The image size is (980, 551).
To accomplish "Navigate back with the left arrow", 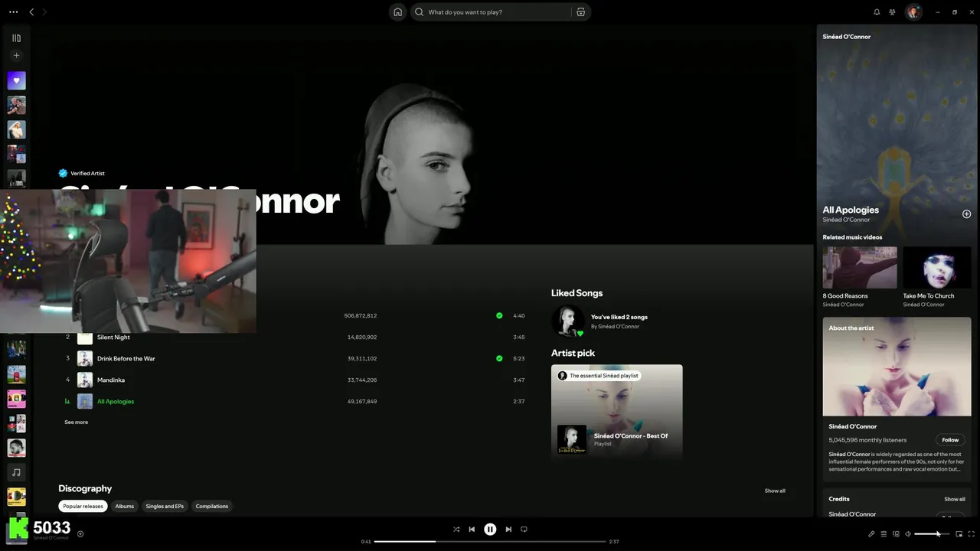I will pos(31,12).
